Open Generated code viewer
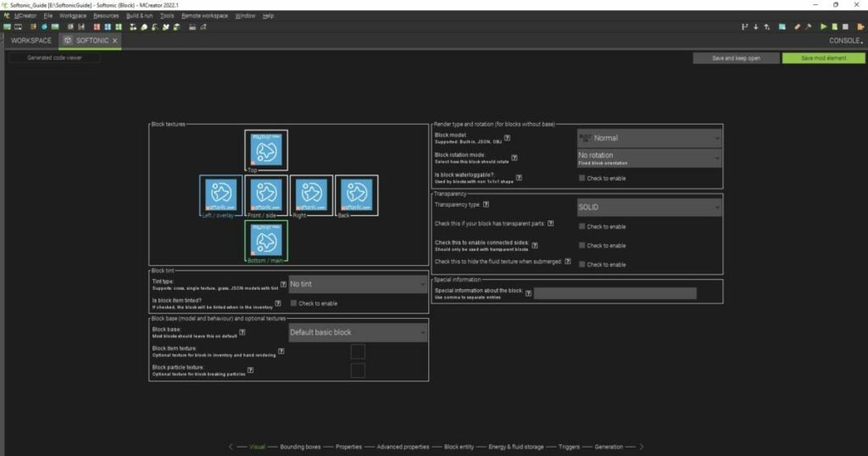The width and height of the screenshot is (868, 456). click(x=54, y=58)
